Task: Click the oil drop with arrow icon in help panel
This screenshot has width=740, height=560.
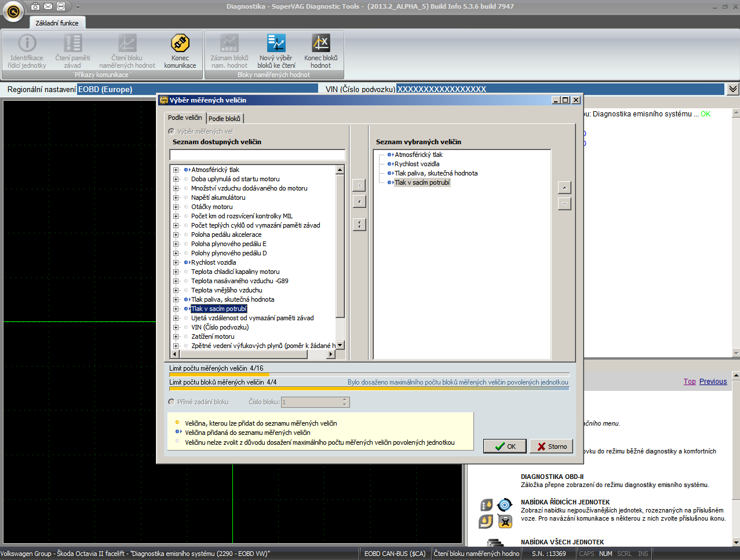Action: point(486,521)
